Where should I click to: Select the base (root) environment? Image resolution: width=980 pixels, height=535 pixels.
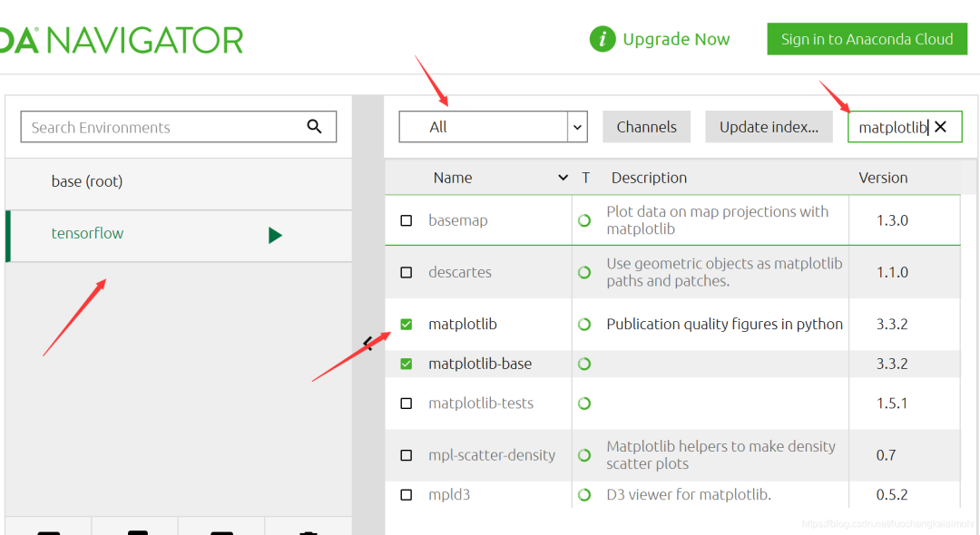point(179,181)
